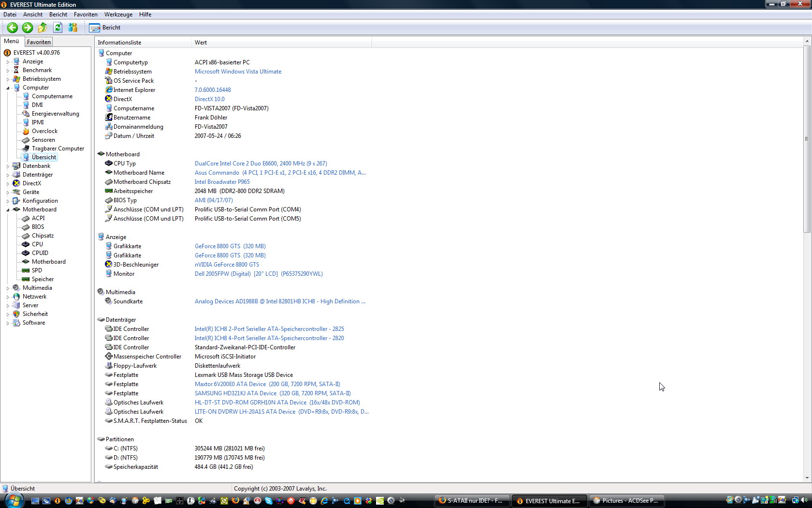Click the volume icon in system tray
Screen dimensions: 812x508
click(803, 500)
